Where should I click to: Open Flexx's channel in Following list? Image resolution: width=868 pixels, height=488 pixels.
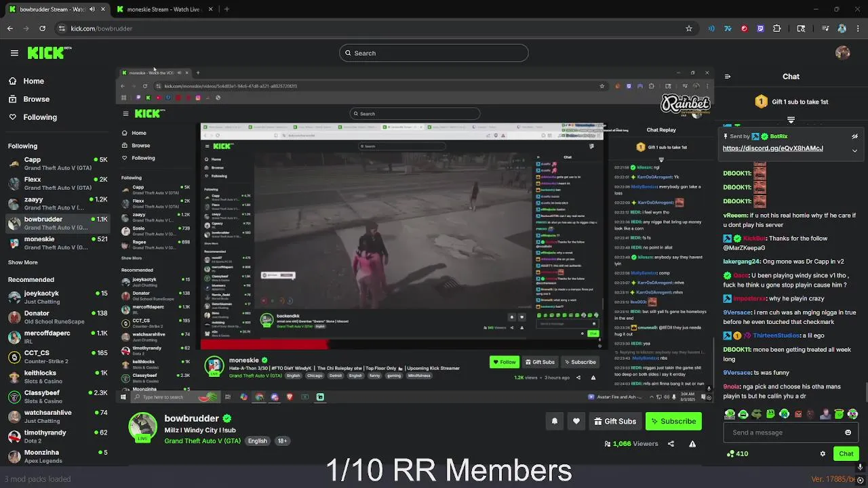click(x=58, y=183)
